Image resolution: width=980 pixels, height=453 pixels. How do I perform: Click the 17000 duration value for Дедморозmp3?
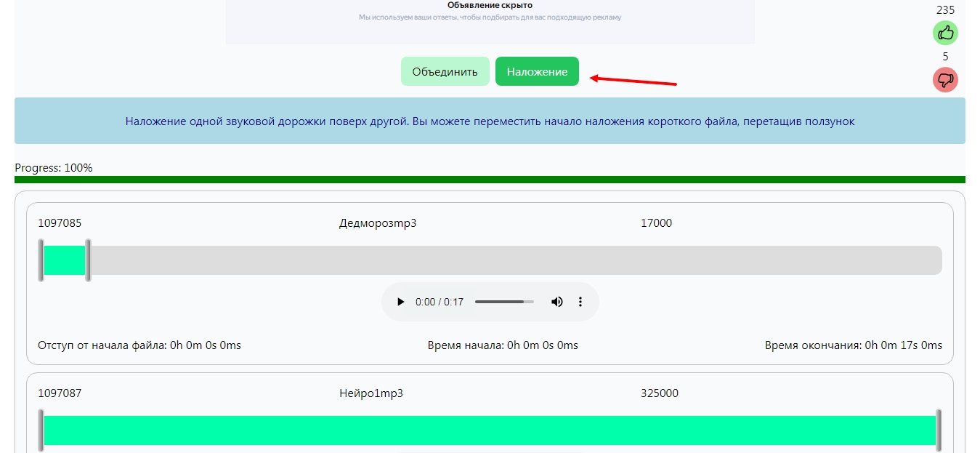(656, 223)
